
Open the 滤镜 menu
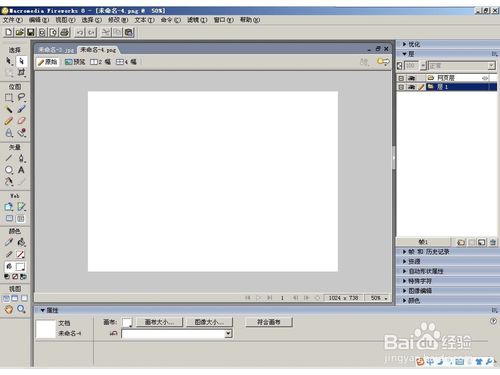197,20
